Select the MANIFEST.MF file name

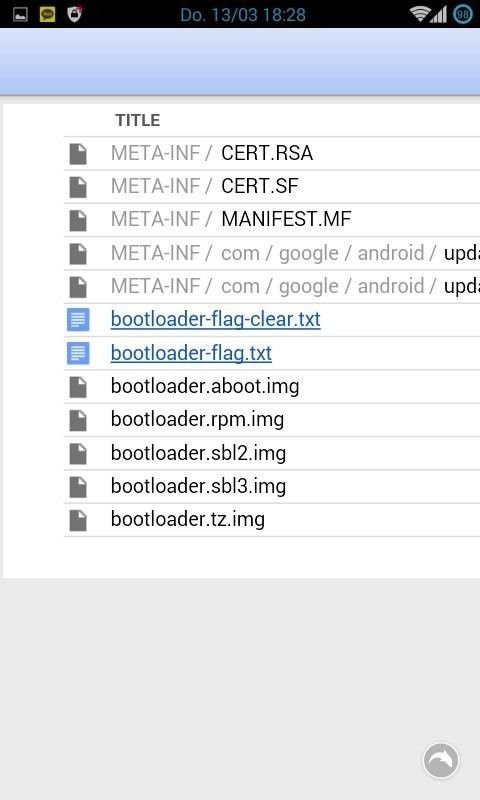click(286, 219)
